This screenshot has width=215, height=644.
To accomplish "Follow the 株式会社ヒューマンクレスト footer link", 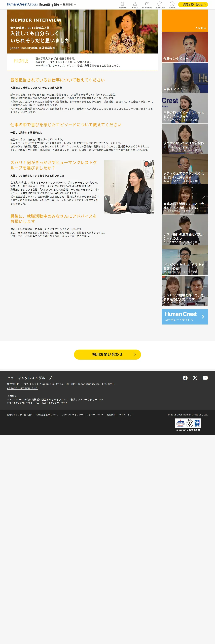I will coord(23,384).
